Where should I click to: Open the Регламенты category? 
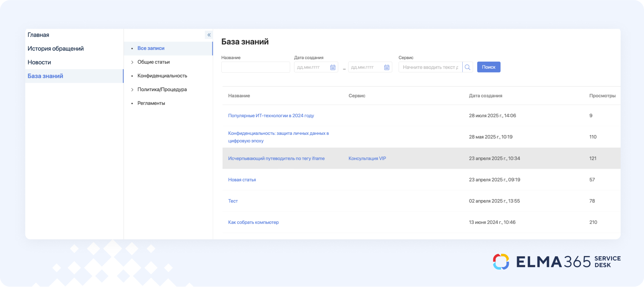point(151,103)
